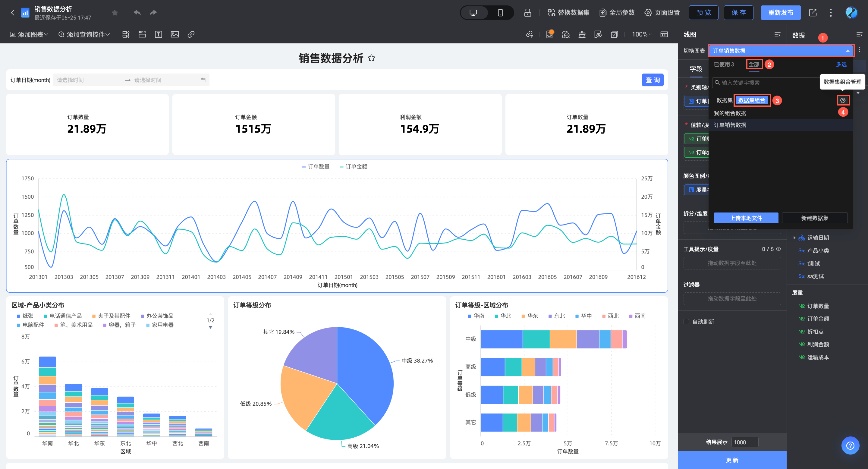This screenshot has width=868, height=469.
Task: Switch to the 全部 tab
Action: point(754,65)
